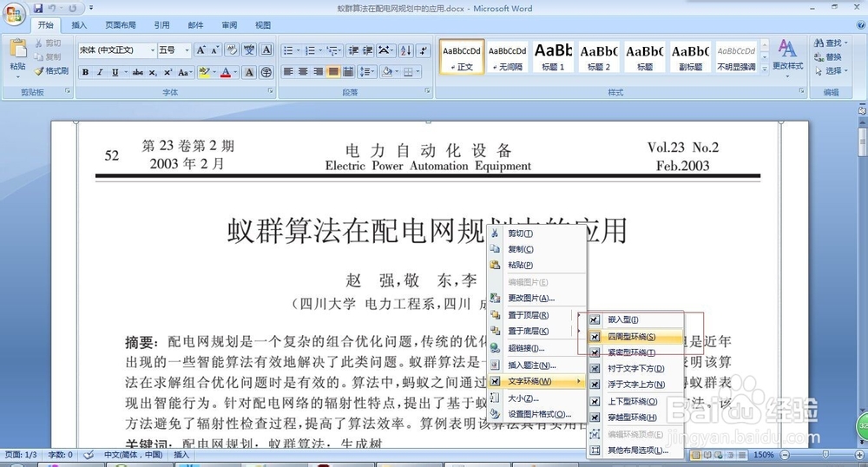868x467 pixels.
Task: Toggle Underline formatting
Action: (115, 72)
